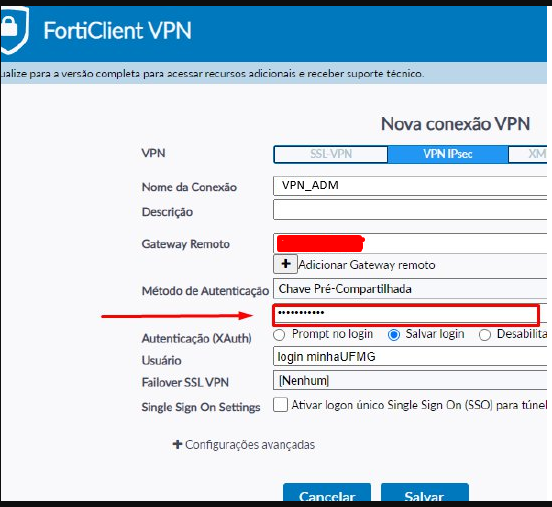The height and width of the screenshot is (507, 552).
Task: Select the VPN IPsec tab
Action: click(x=447, y=154)
